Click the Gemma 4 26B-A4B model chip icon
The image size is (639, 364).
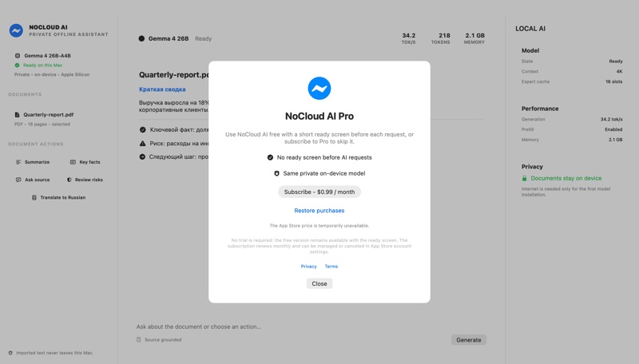(17, 56)
